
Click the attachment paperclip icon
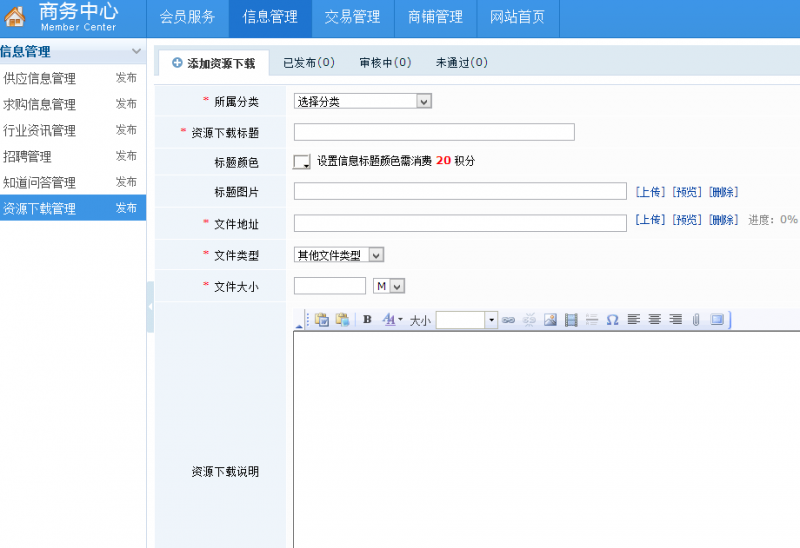[696, 320]
